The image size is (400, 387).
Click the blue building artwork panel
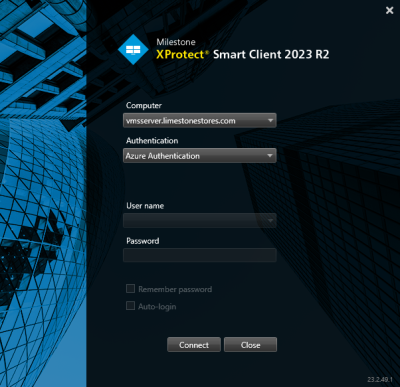[43, 193]
